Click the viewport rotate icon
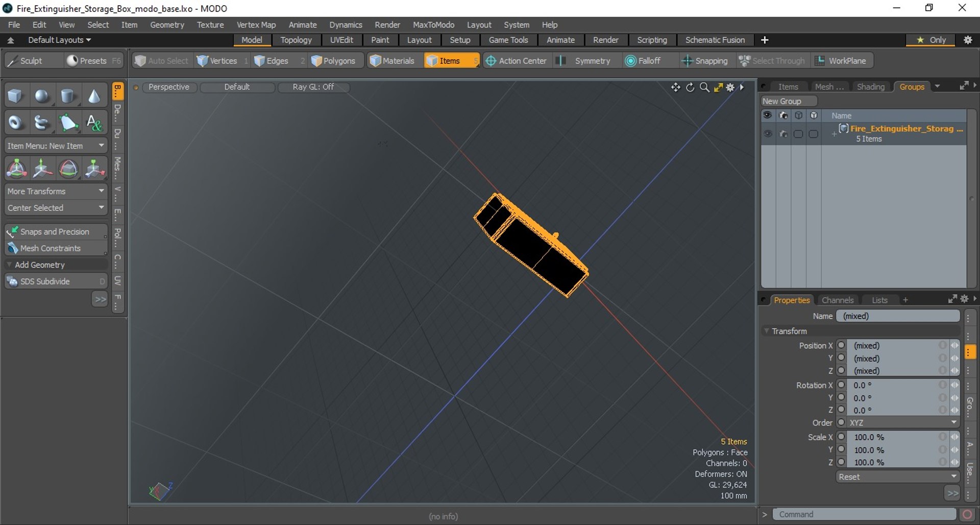This screenshot has height=525, width=980. pos(690,87)
